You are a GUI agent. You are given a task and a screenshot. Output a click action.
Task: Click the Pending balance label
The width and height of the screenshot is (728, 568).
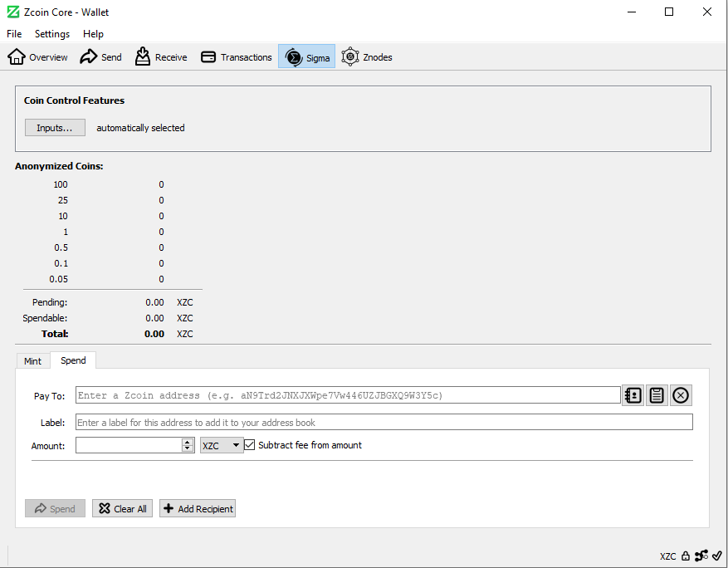pos(50,302)
